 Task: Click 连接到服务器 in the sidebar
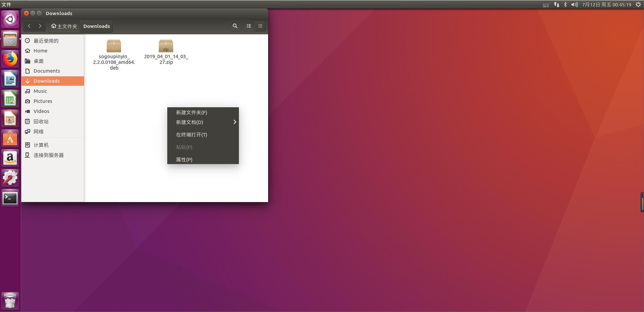coord(53,155)
